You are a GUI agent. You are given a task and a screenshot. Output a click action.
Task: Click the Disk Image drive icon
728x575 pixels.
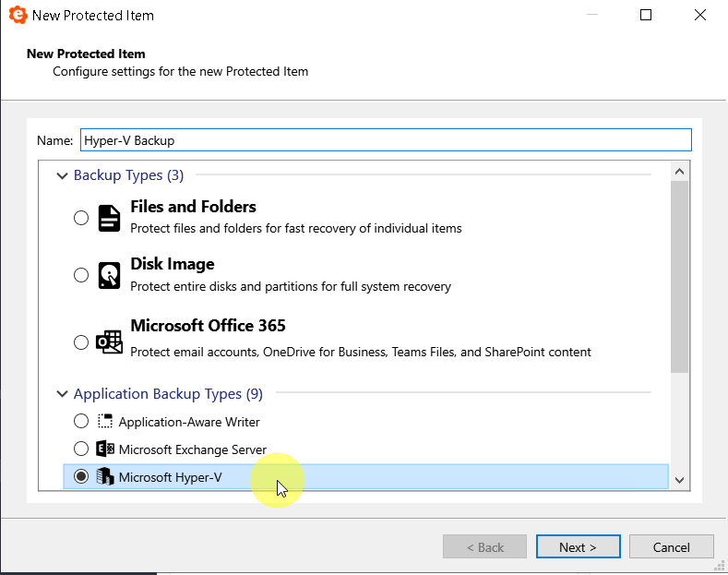(x=110, y=275)
